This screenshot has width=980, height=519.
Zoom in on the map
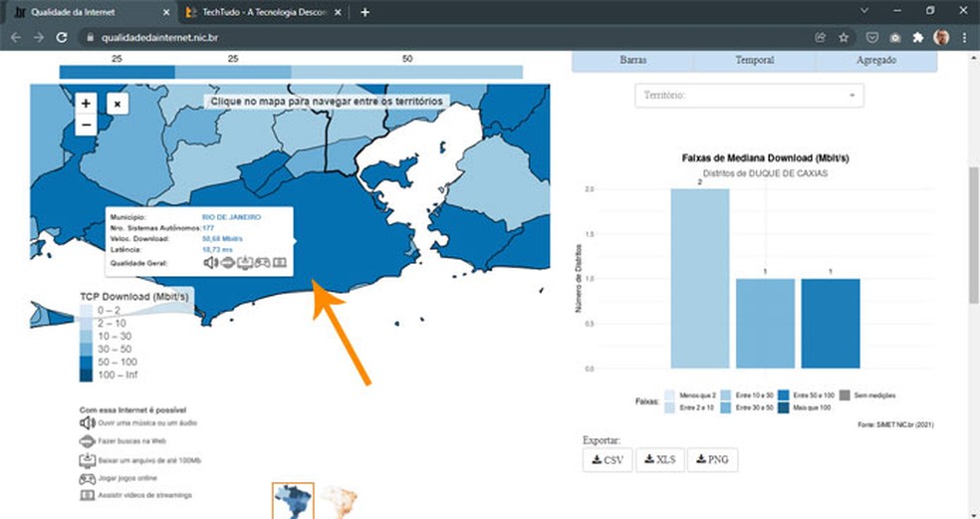click(86, 104)
